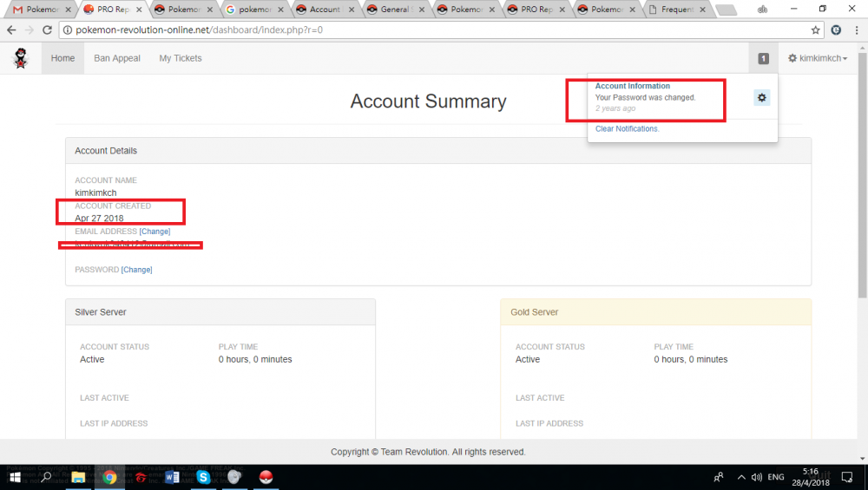Bookmark this page with star icon
The width and height of the screenshot is (868, 490).
(815, 29)
